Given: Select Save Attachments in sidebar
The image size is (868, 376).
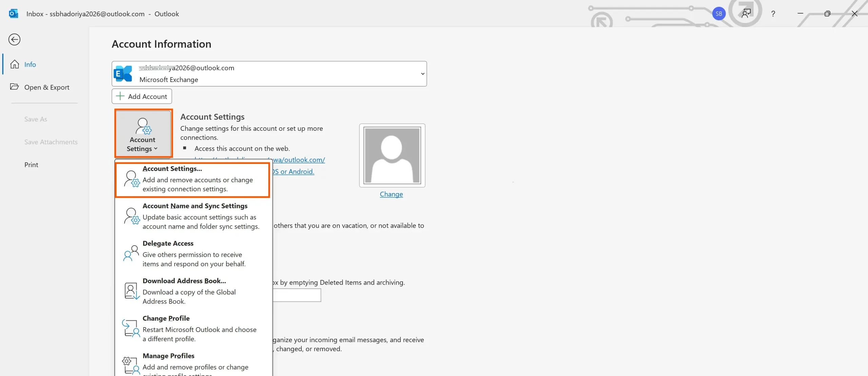Looking at the screenshot, I should [x=51, y=142].
